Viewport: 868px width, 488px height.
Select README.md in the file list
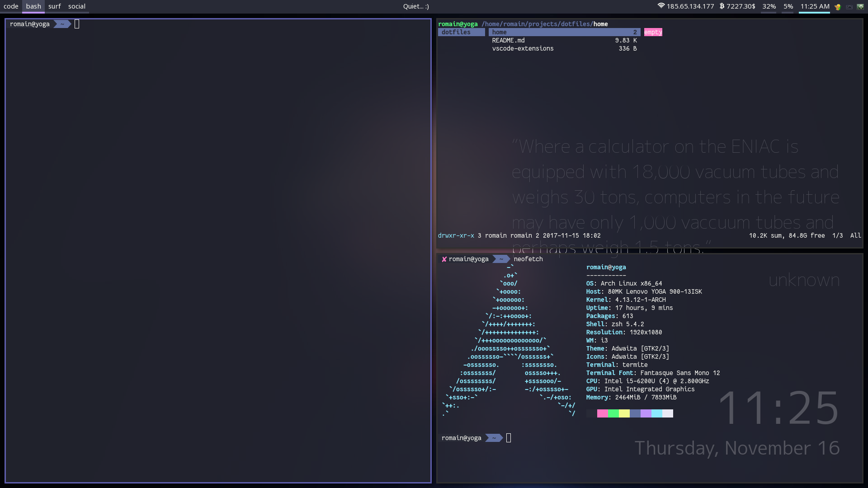click(x=509, y=40)
